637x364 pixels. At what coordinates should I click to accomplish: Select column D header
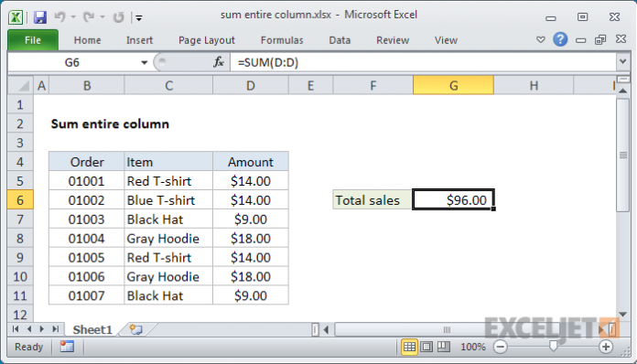(x=250, y=86)
